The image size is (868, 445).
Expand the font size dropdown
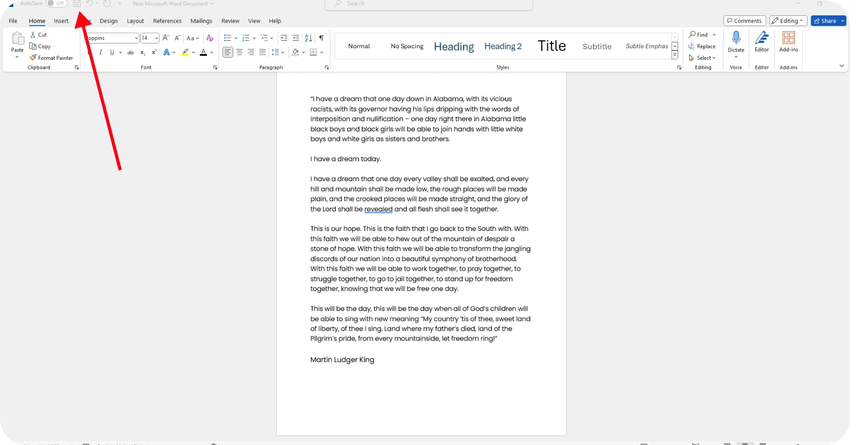pos(156,38)
